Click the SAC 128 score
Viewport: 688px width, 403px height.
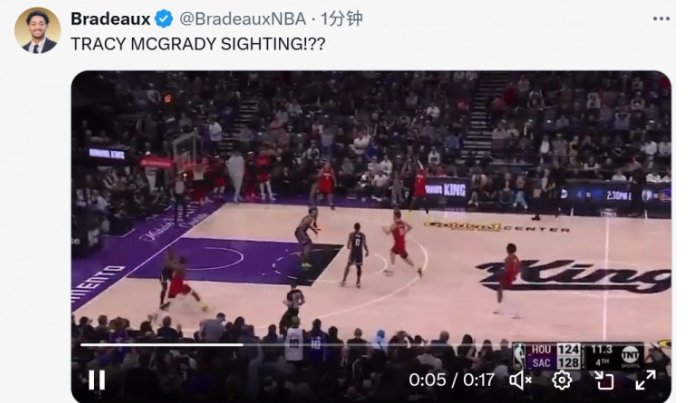click(555, 363)
